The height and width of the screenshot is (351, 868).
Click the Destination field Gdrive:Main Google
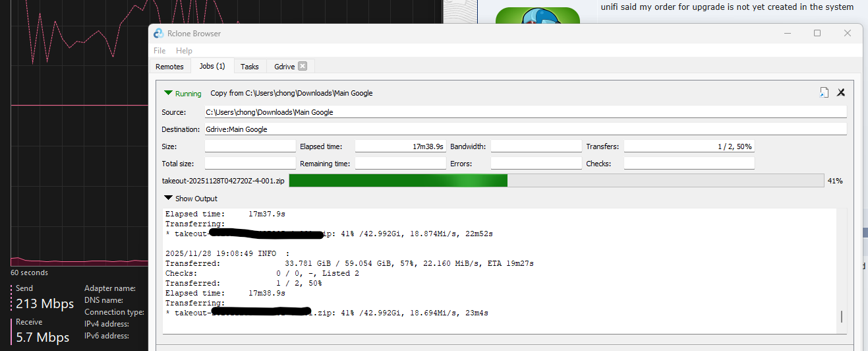tap(525, 129)
